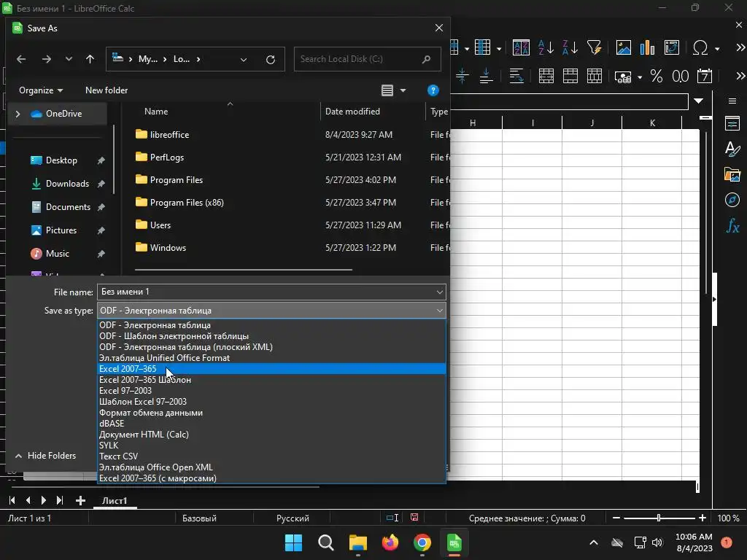Viewport: 747px width, 560px height.
Task: Click Search Local Disk (C:) field
Action: [x=368, y=59]
